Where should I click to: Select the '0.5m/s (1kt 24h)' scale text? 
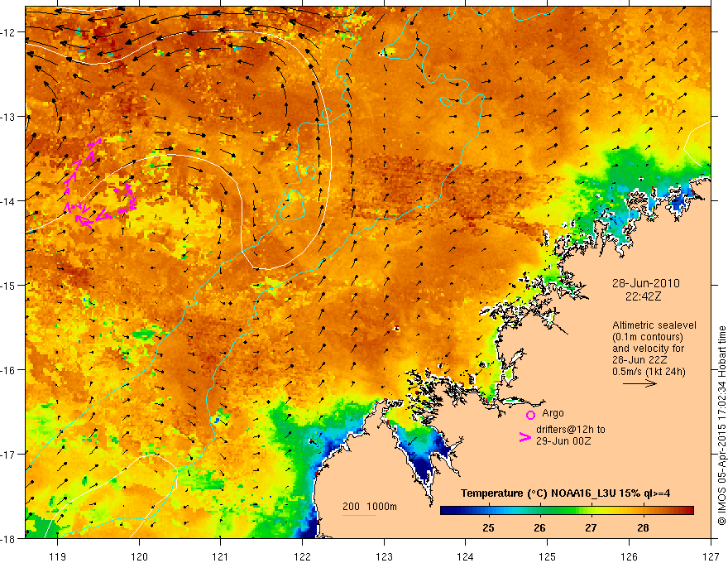click(x=649, y=372)
